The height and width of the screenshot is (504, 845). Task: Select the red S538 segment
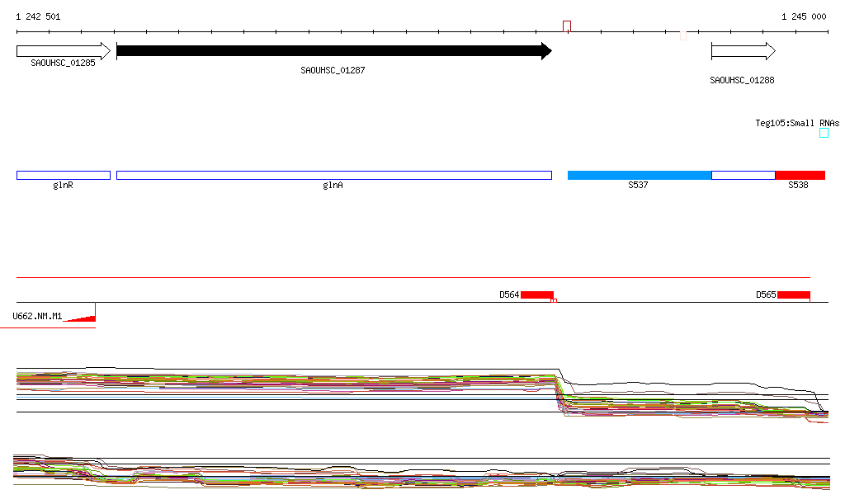point(800,175)
